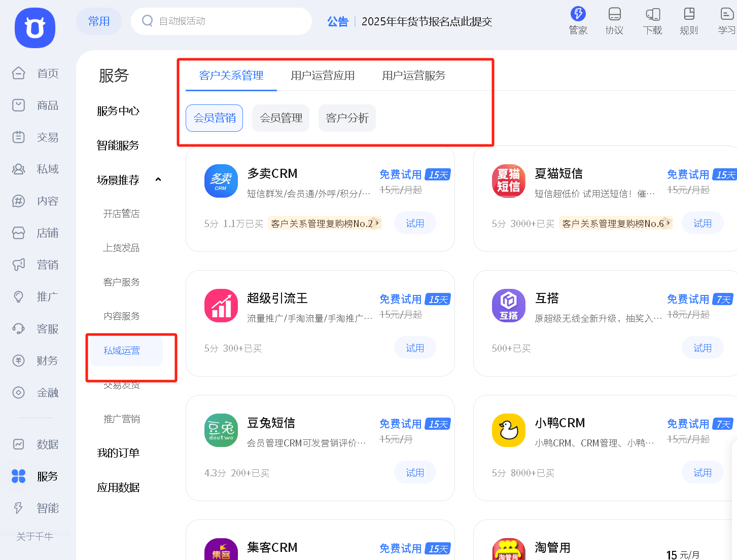Open 应用数据 in services menu
Viewport: 737px width, 560px height.
tap(118, 488)
